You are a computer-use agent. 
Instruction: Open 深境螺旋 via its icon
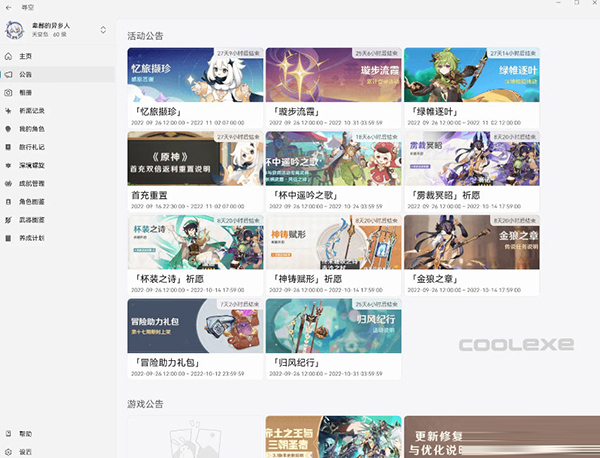(8, 165)
